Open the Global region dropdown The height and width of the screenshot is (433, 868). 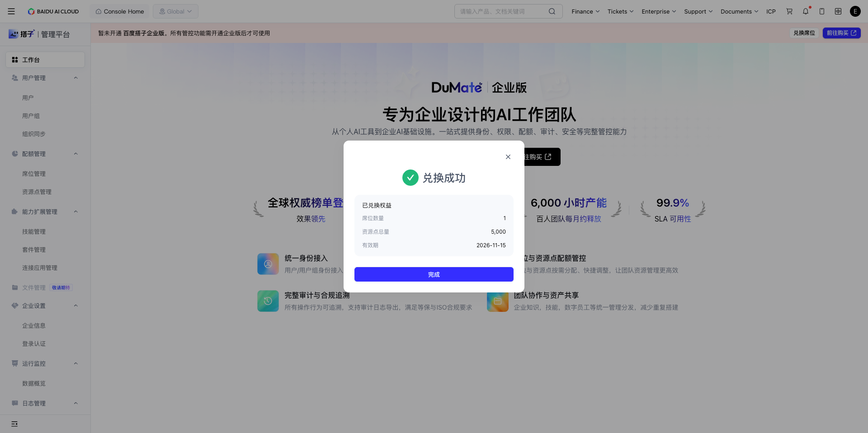pos(175,11)
